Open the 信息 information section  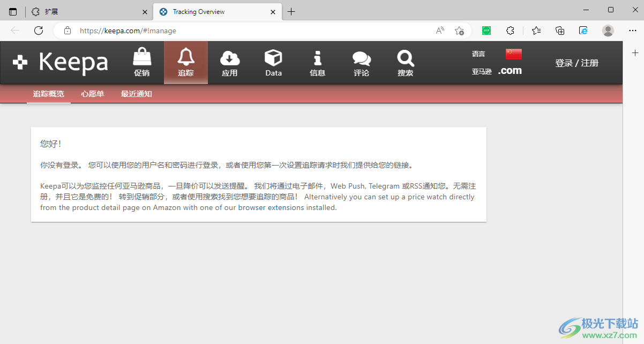(318, 63)
